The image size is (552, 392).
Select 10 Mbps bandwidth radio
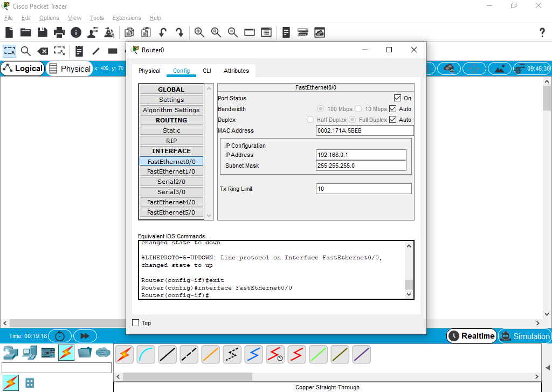(x=358, y=109)
